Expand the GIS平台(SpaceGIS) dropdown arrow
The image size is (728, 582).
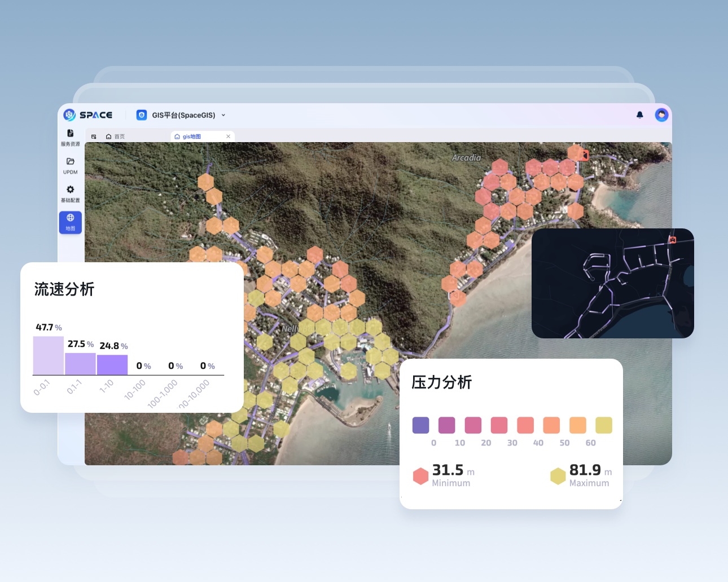point(223,115)
